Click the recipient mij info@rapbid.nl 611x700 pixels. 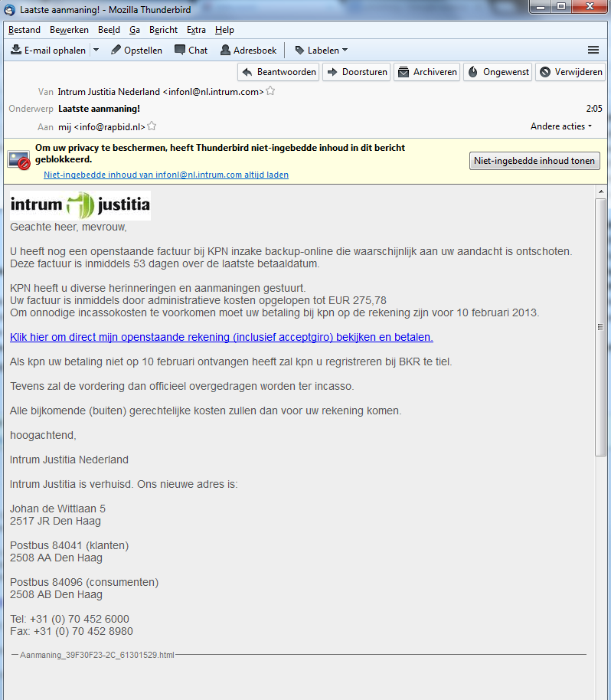(102, 127)
